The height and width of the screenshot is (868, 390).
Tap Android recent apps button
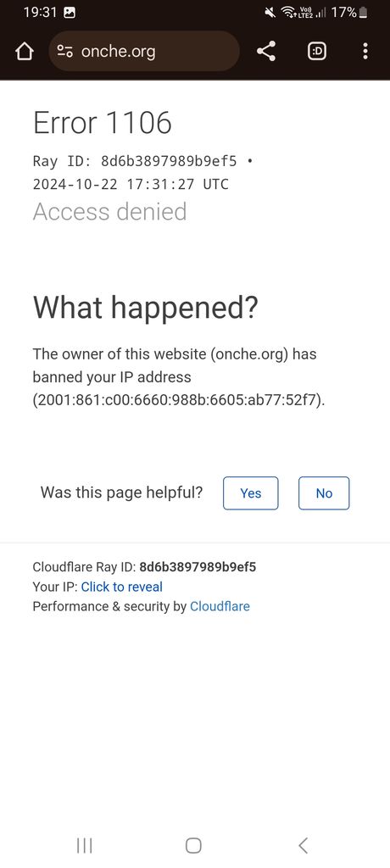tap(84, 845)
